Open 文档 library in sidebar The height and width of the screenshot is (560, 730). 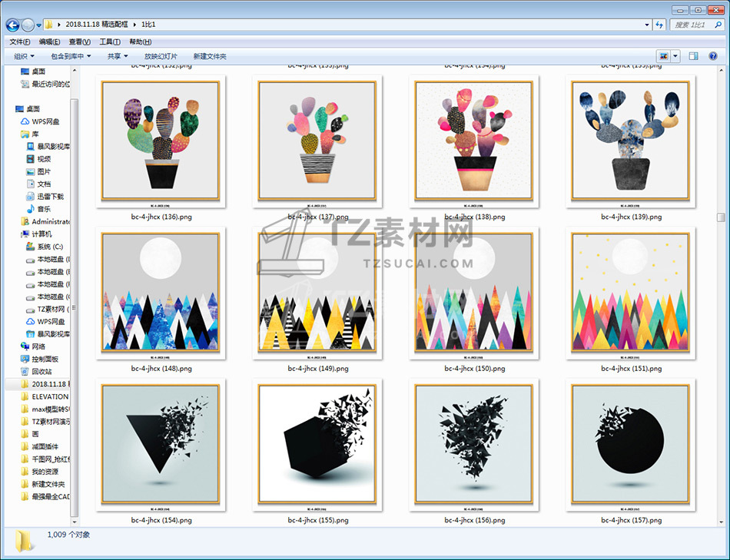click(38, 184)
